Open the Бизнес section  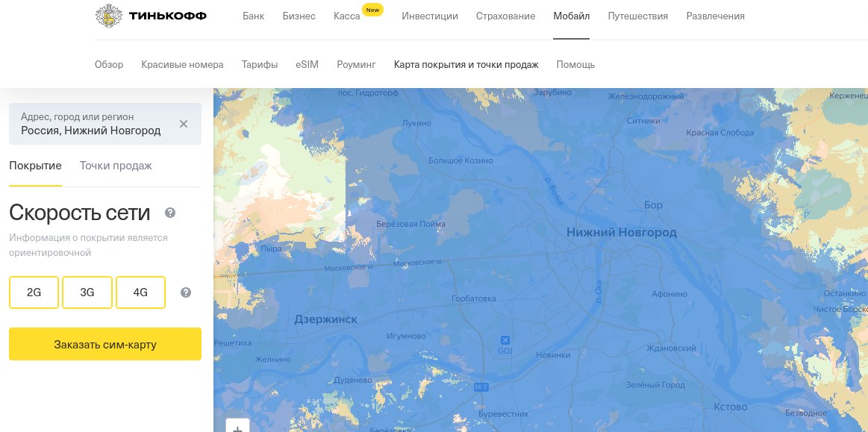[299, 16]
